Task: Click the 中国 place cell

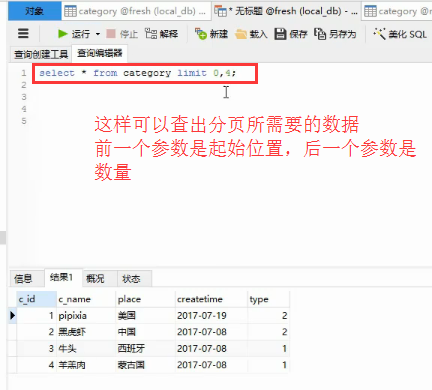Action: coord(145,332)
